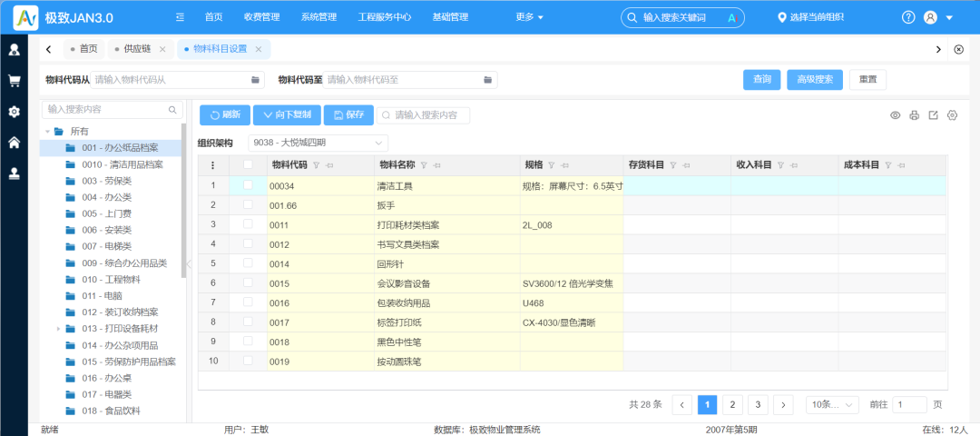980x436 pixels.
Task: Open the three-dot column menu in table header
Action: point(213,165)
